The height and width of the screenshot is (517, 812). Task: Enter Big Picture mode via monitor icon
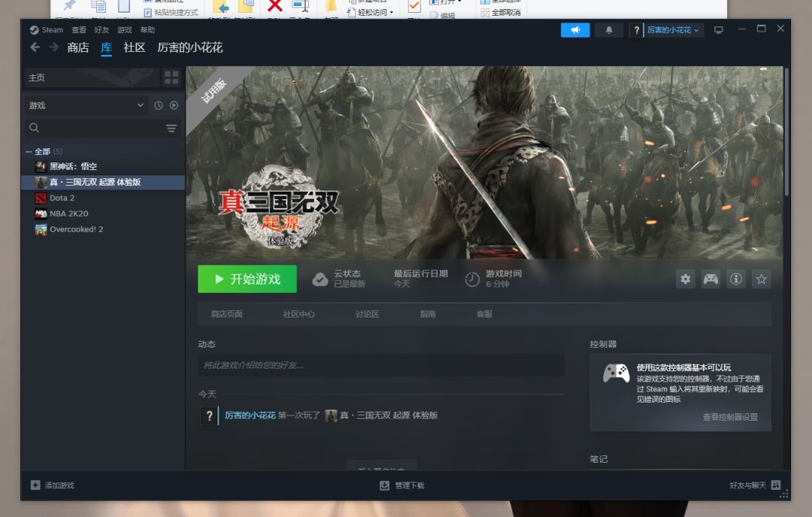coord(718,30)
